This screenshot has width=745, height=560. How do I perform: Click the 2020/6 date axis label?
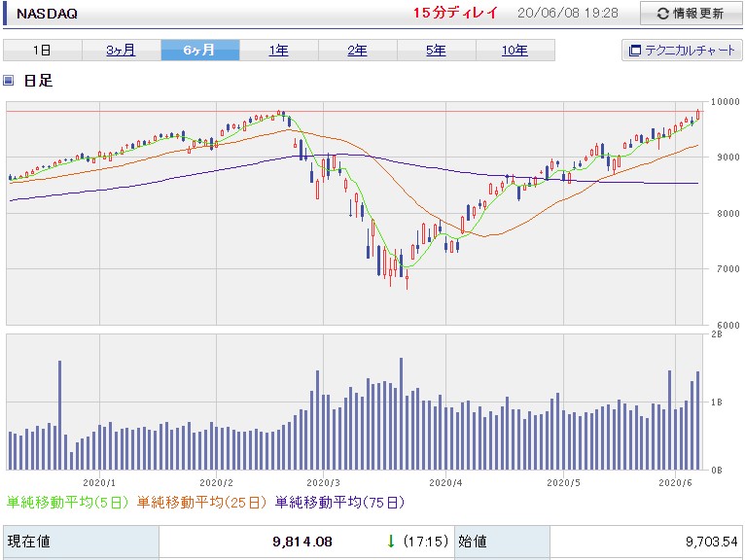(675, 482)
